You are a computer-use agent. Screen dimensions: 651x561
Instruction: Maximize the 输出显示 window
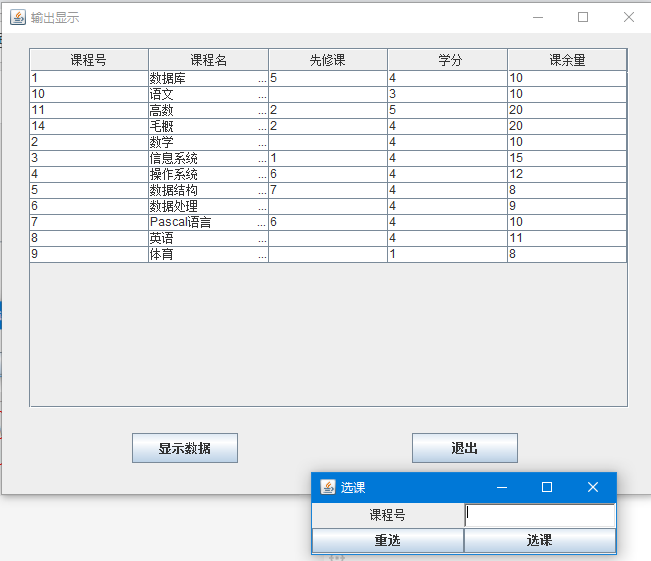click(583, 17)
